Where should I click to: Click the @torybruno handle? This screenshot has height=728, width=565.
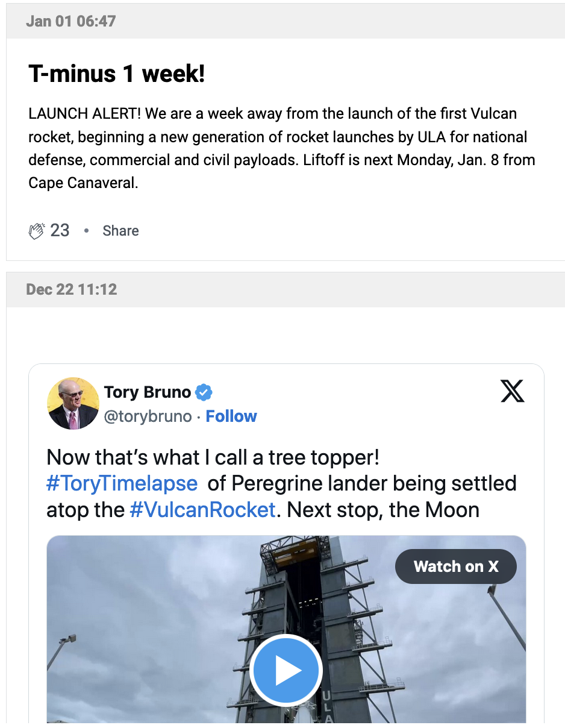coord(148,416)
